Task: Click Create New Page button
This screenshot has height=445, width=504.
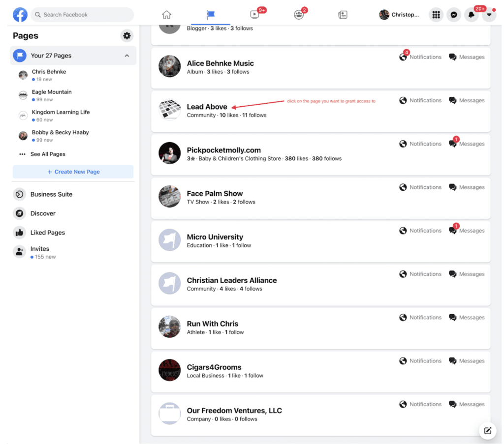Action: [x=73, y=172]
